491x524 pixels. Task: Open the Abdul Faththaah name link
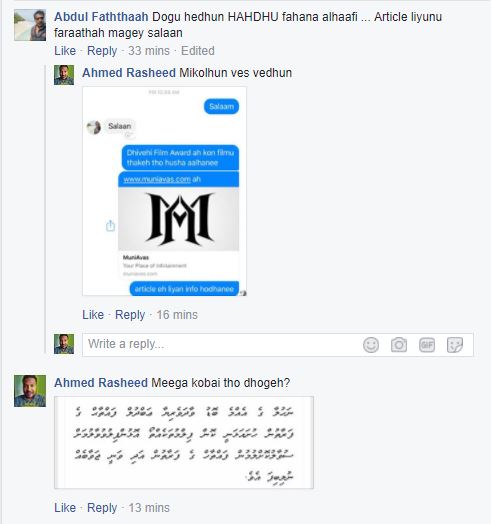(101, 17)
